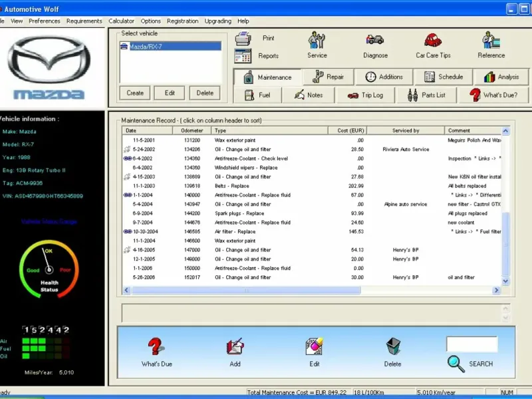Image resolution: width=532 pixels, height=399 pixels.
Task: Click the Create vehicle button
Action: click(x=135, y=93)
